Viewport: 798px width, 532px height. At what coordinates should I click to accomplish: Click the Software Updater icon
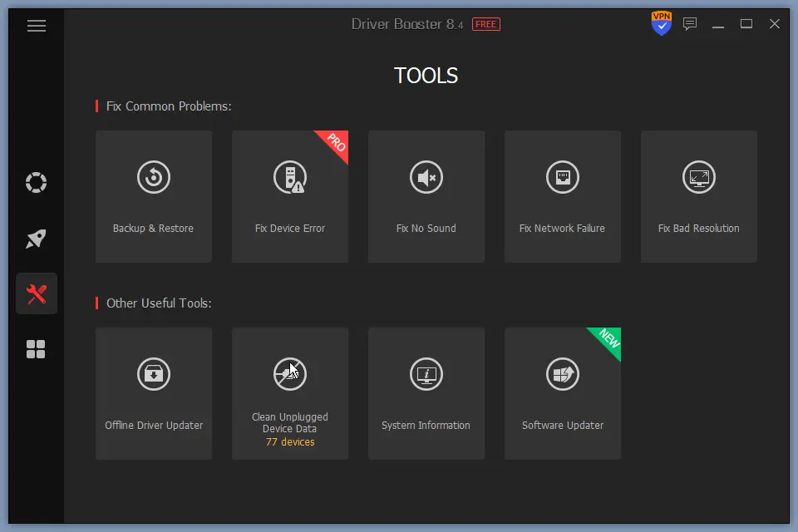[563, 374]
